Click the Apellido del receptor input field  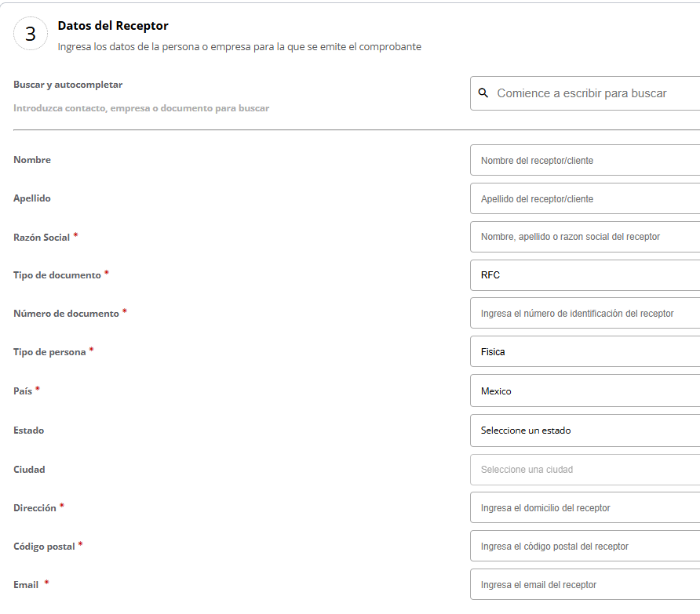coord(585,198)
